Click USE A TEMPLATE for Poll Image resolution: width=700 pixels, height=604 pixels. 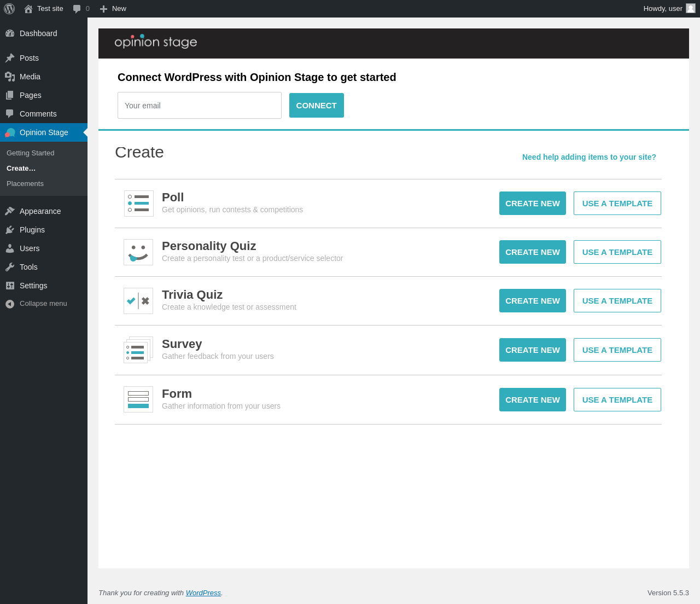[617, 204]
